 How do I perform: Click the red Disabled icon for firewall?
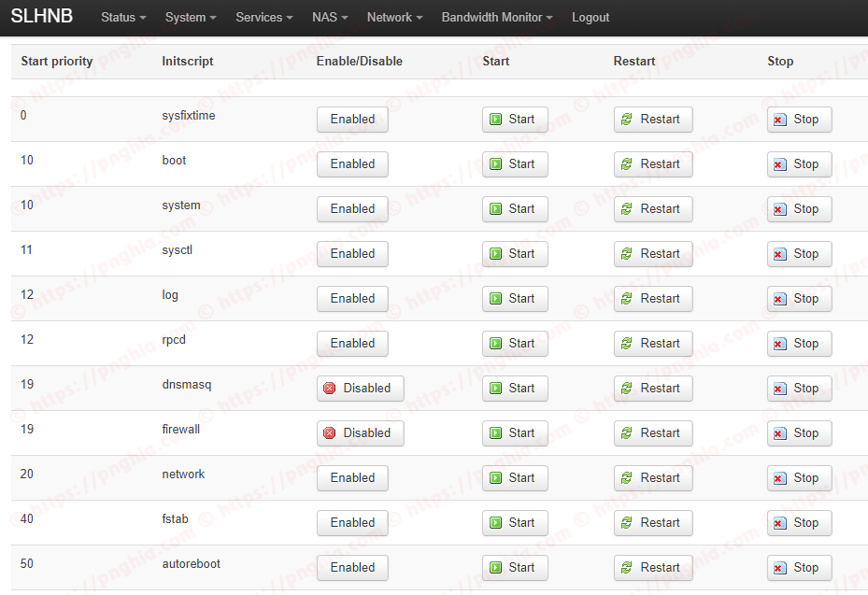pyautogui.click(x=330, y=433)
